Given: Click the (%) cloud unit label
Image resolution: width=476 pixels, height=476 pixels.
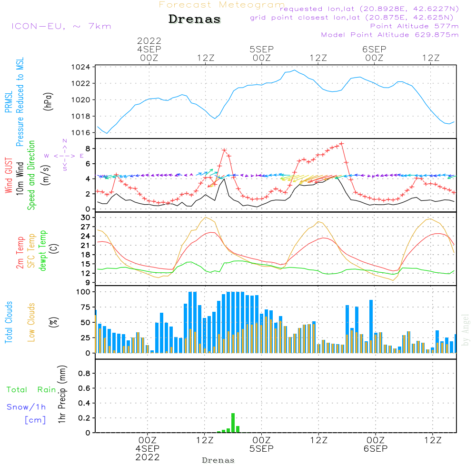Looking at the screenshot, I should 54,322.
